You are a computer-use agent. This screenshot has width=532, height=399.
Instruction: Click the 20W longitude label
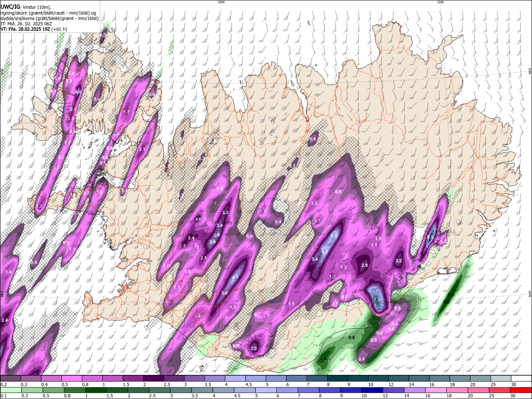coord(221,2)
